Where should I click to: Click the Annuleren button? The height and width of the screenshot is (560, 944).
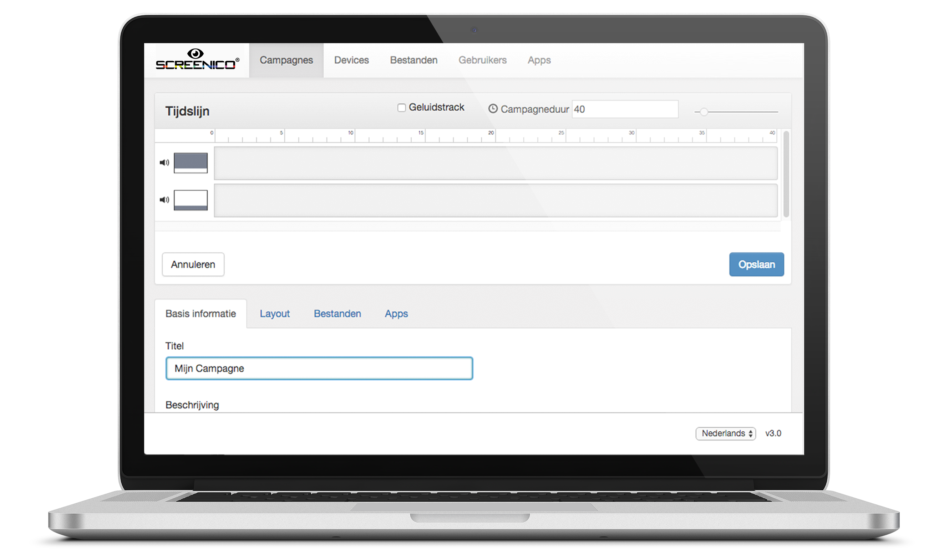click(x=193, y=264)
